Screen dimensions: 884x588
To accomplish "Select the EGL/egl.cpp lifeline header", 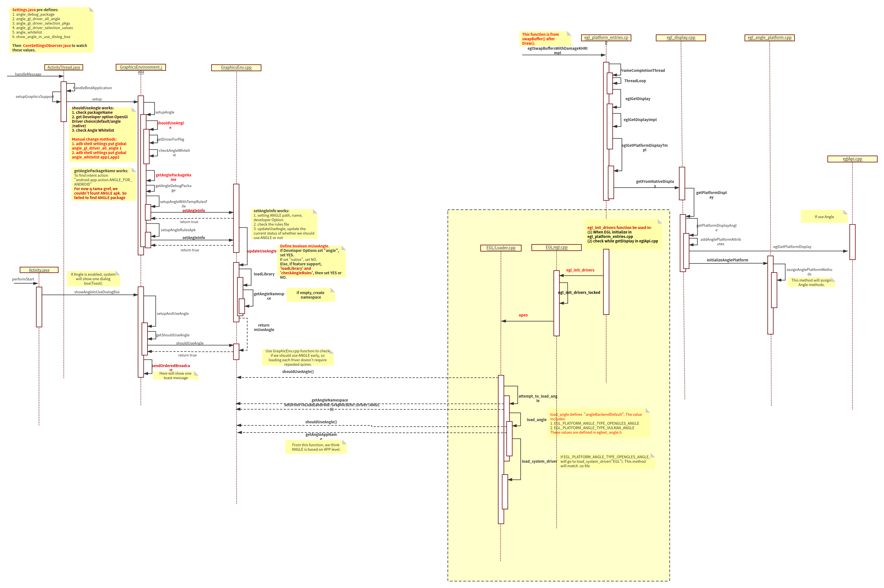I will (x=556, y=247).
